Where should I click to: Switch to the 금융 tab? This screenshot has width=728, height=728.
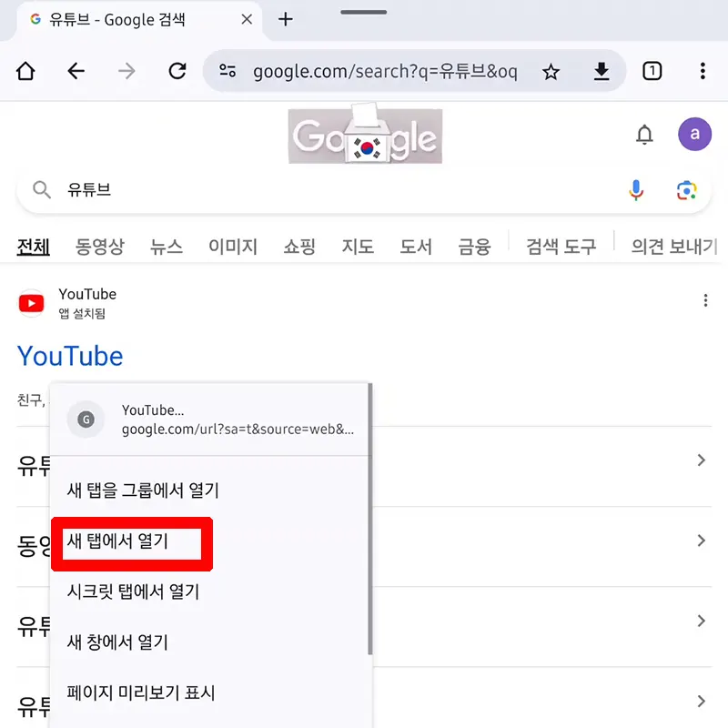(474, 246)
